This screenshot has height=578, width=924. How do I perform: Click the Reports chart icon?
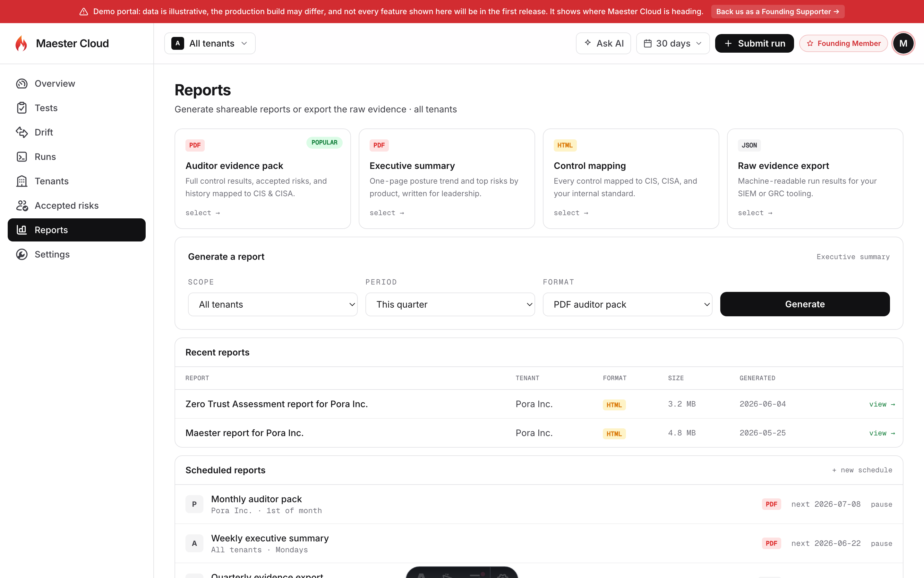pyautogui.click(x=22, y=230)
